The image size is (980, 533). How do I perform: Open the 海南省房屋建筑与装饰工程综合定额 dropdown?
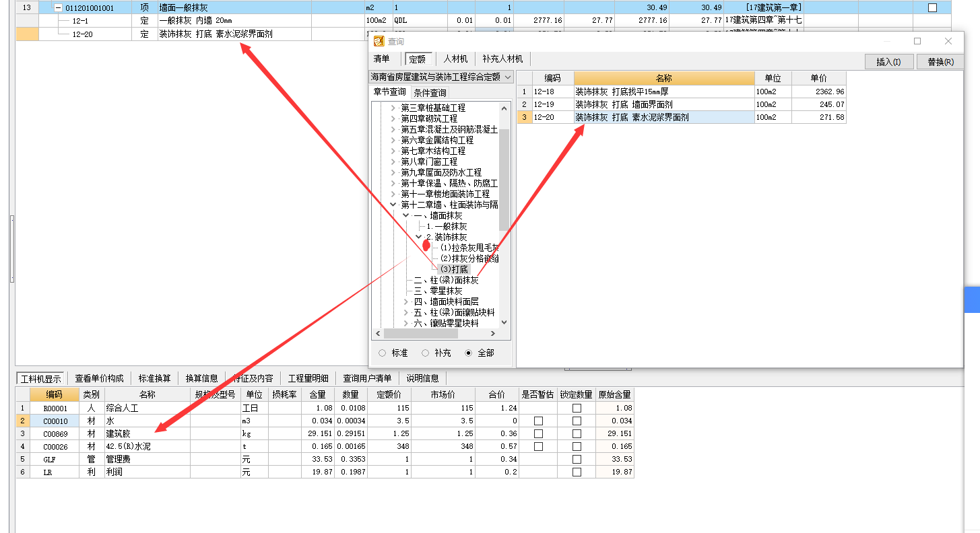click(x=507, y=77)
